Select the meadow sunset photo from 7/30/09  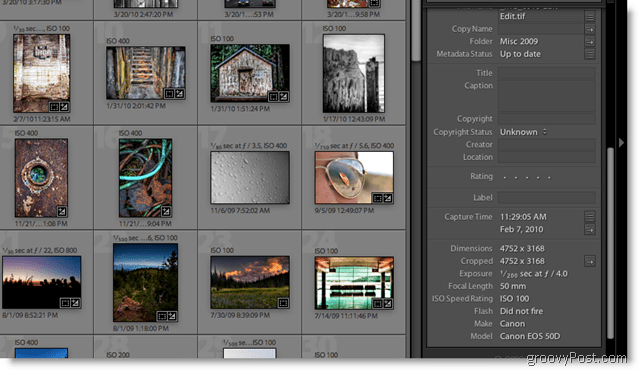(x=250, y=282)
